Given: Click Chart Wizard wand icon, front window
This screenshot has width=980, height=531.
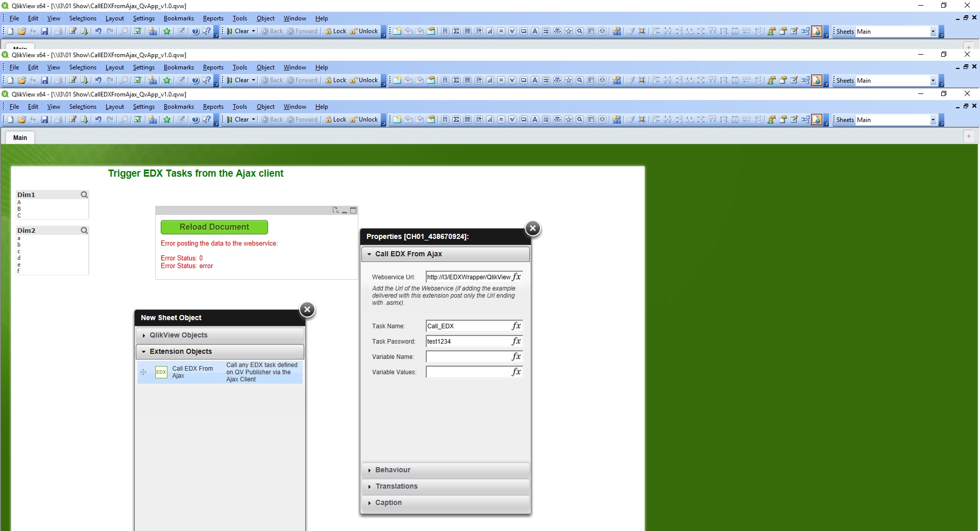Looking at the screenshot, I should [x=617, y=119].
